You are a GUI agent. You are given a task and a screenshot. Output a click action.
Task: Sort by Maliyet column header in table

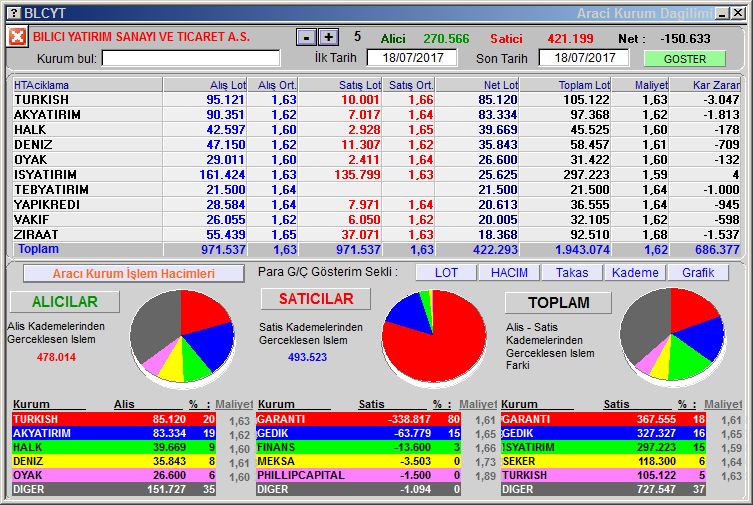(x=640, y=85)
